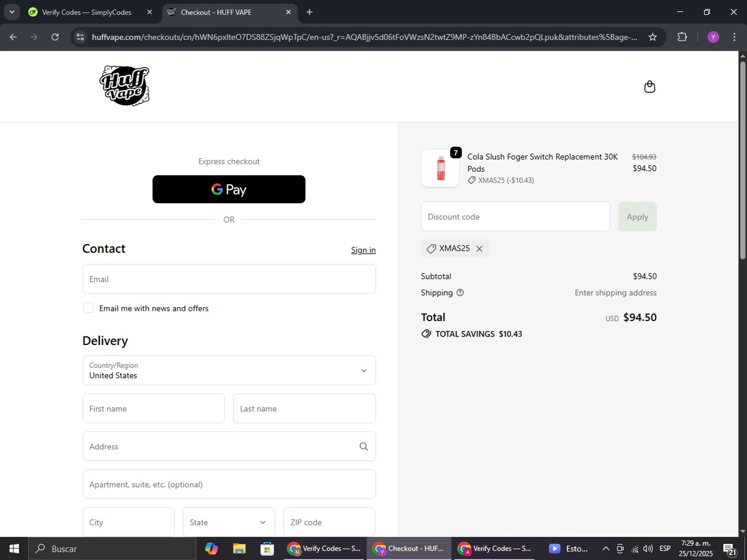
Task: Select the Checkout - HUFF VAPE tab
Action: 230,12
